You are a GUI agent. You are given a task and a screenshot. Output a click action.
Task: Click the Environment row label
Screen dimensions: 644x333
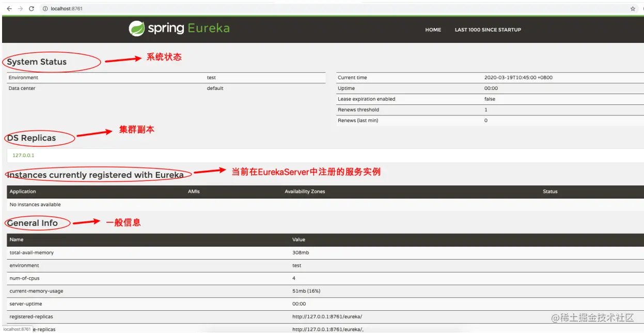tap(23, 78)
